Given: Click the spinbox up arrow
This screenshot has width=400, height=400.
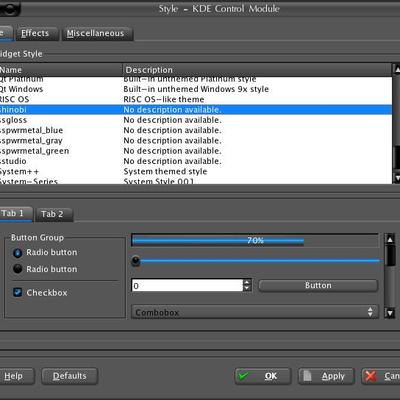Looking at the screenshot, I should coord(247,282).
